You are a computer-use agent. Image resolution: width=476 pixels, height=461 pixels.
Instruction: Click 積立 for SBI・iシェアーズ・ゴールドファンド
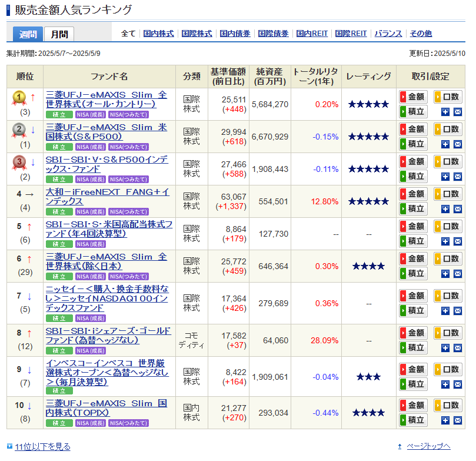click(x=413, y=348)
